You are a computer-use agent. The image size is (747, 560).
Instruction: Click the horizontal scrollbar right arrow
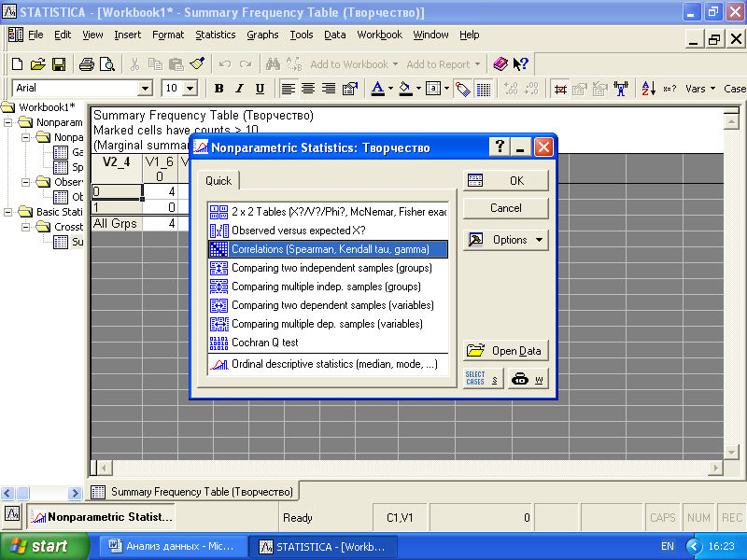715,469
